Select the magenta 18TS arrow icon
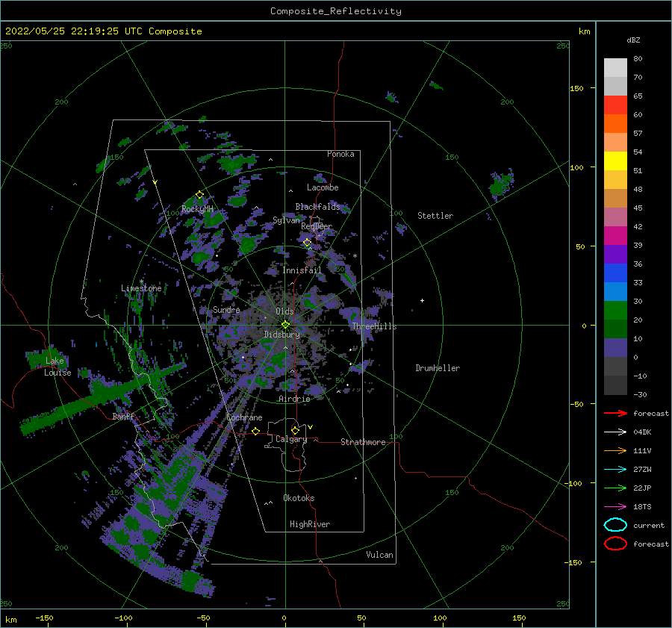Screen dimensions: 672x628 pos(615,507)
